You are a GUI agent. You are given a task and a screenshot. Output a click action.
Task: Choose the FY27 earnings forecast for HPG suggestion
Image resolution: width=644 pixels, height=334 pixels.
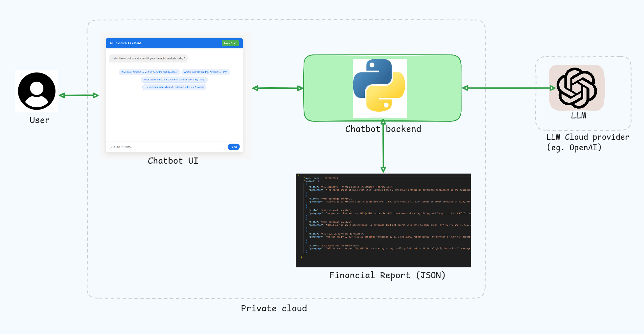[x=205, y=72]
